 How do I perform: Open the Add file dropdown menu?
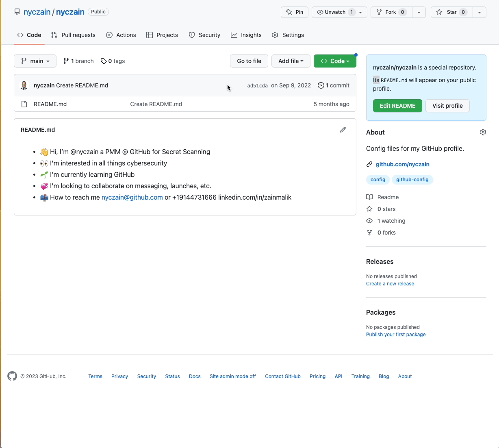[x=291, y=61]
